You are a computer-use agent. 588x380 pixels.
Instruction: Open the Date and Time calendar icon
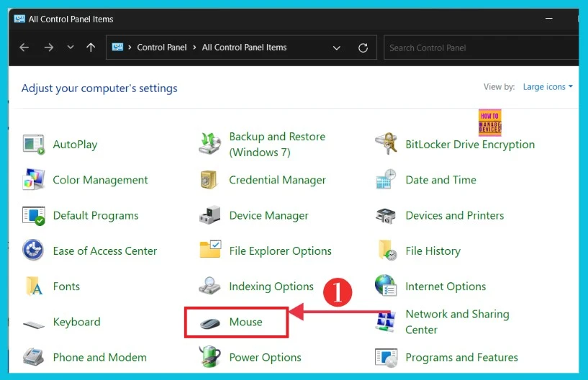tap(386, 179)
